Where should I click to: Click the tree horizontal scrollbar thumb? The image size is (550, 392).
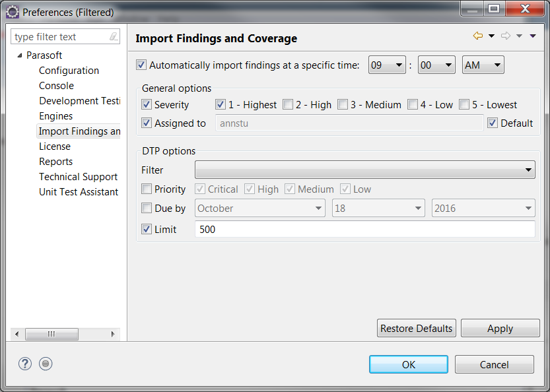52,334
